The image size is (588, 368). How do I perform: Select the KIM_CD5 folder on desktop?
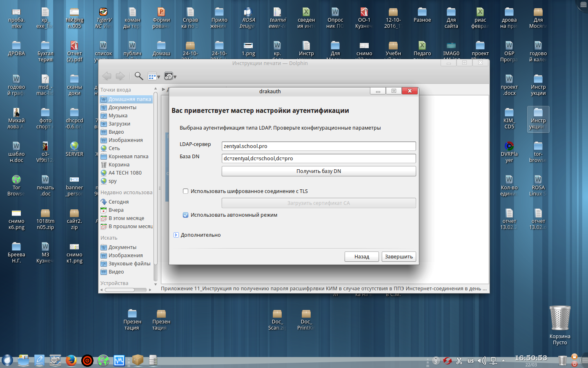click(x=509, y=119)
